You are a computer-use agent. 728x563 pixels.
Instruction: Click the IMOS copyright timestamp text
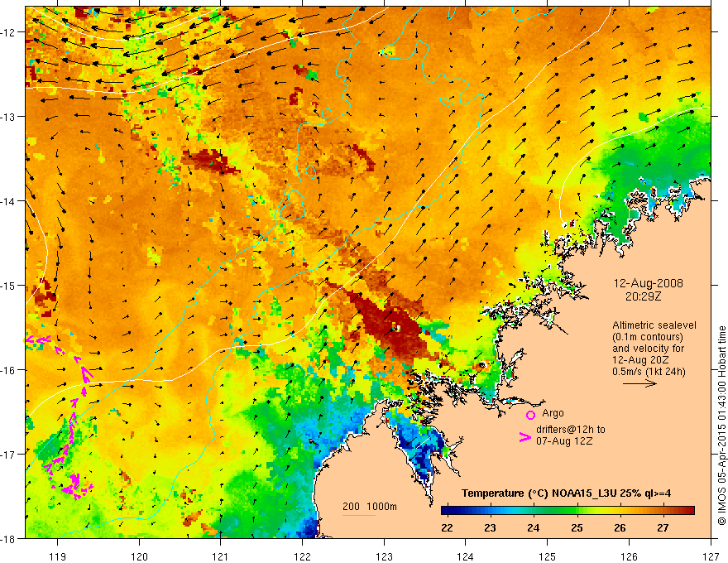click(721, 426)
